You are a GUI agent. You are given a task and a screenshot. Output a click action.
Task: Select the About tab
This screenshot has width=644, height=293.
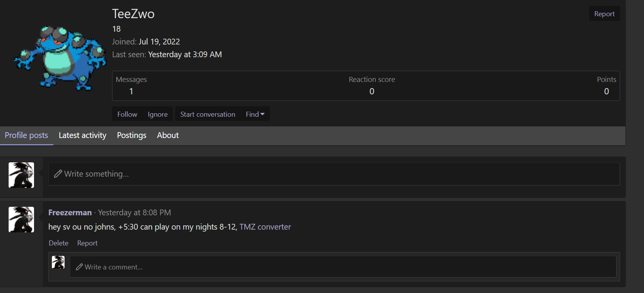pyautogui.click(x=168, y=135)
